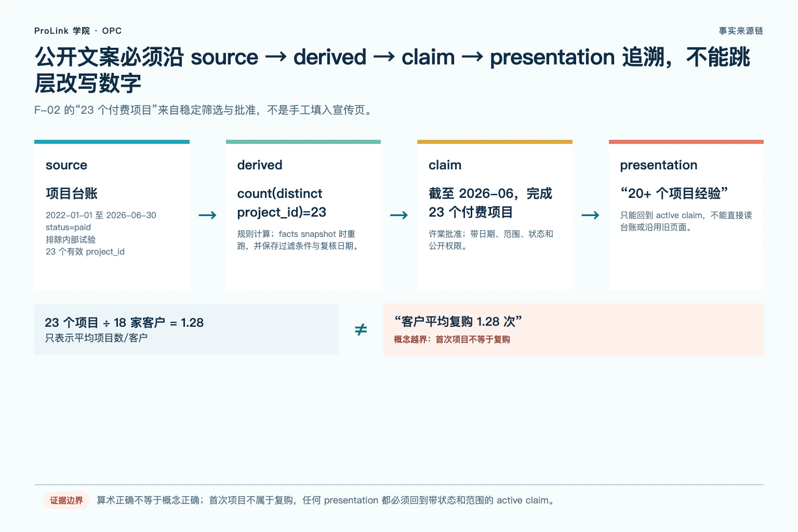Click the 事实来源链 label at top right
The height and width of the screenshot is (532, 798).
pyautogui.click(x=741, y=31)
